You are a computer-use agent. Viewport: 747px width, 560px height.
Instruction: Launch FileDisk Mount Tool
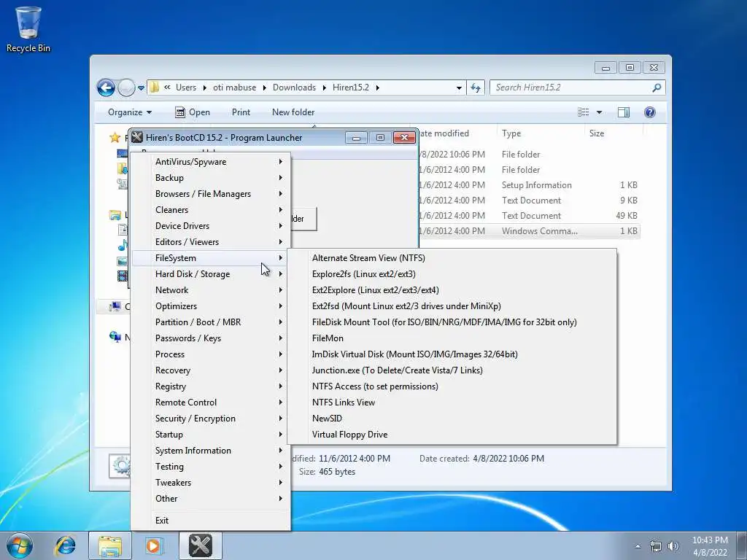pos(452,322)
